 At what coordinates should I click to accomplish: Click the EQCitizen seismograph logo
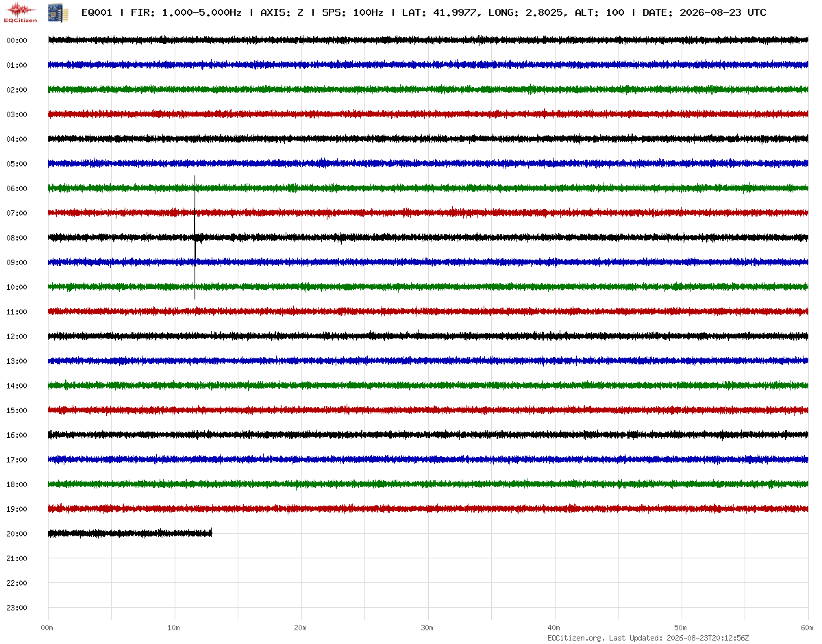coord(21,12)
